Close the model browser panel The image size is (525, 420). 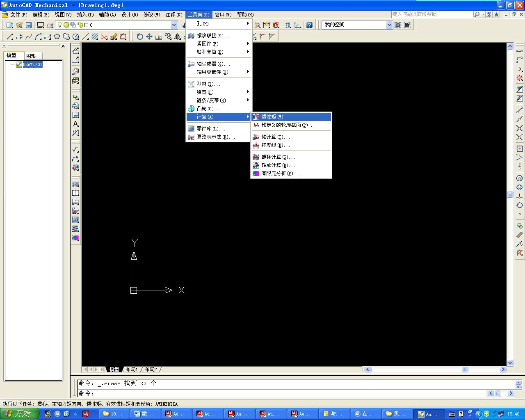[x=63, y=46]
